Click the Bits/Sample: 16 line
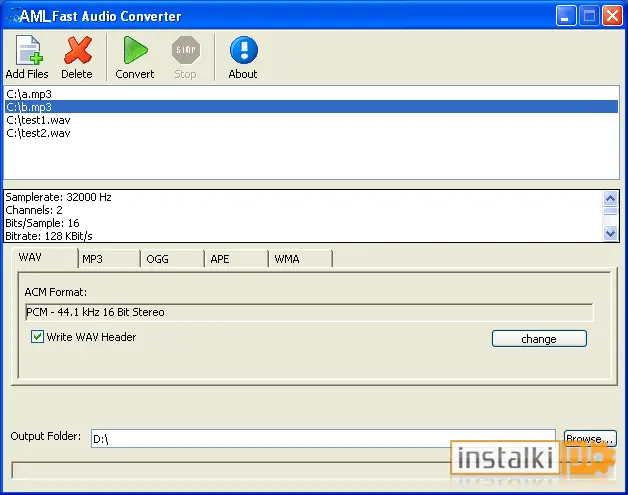Screen dimensions: 628x495 (x=42, y=223)
